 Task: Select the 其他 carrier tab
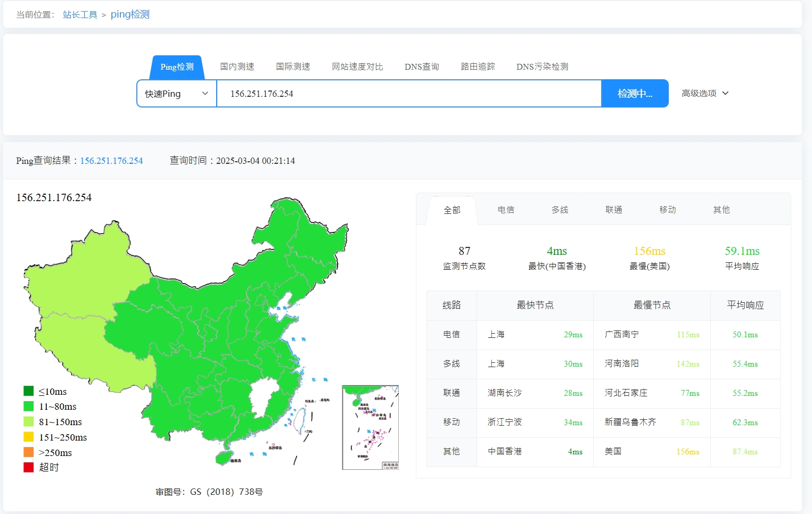[x=721, y=210]
